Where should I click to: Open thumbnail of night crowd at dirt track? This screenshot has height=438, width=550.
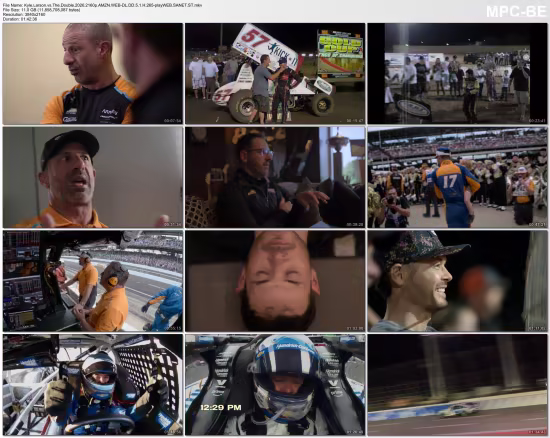pyautogui.click(x=457, y=74)
